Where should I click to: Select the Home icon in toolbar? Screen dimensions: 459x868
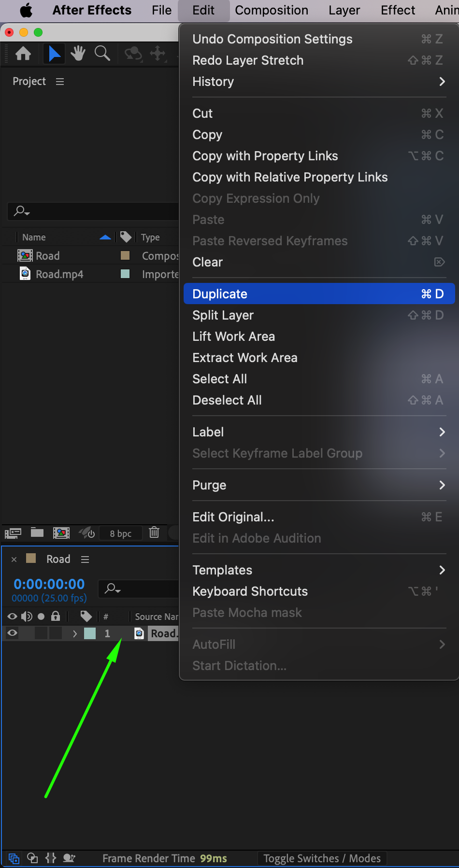click(23, 54)
